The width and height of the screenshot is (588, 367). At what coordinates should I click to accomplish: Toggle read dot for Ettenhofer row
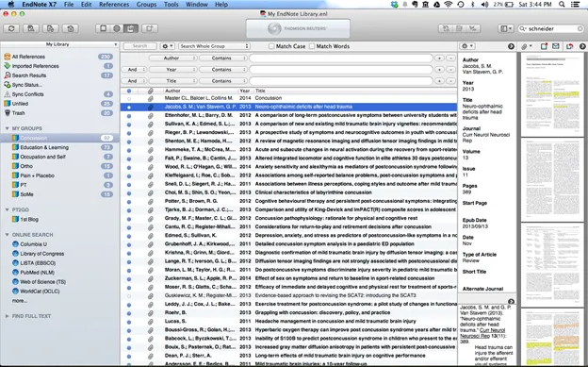tap(129, 116)
